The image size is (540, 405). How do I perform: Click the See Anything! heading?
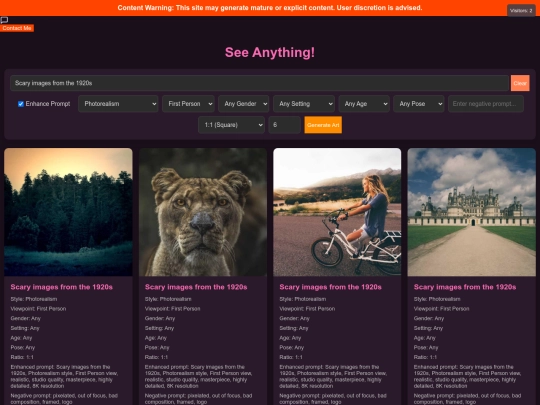[270, 52]
